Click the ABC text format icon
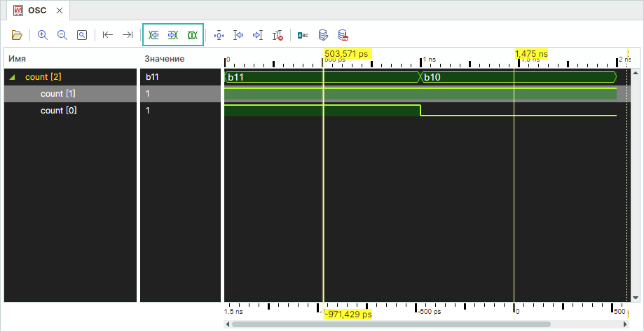 (x=303, y=35)
